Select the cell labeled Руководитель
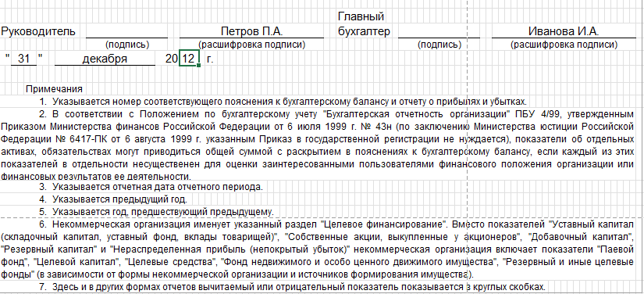This screenshot has height=294, width=644. 38,31
